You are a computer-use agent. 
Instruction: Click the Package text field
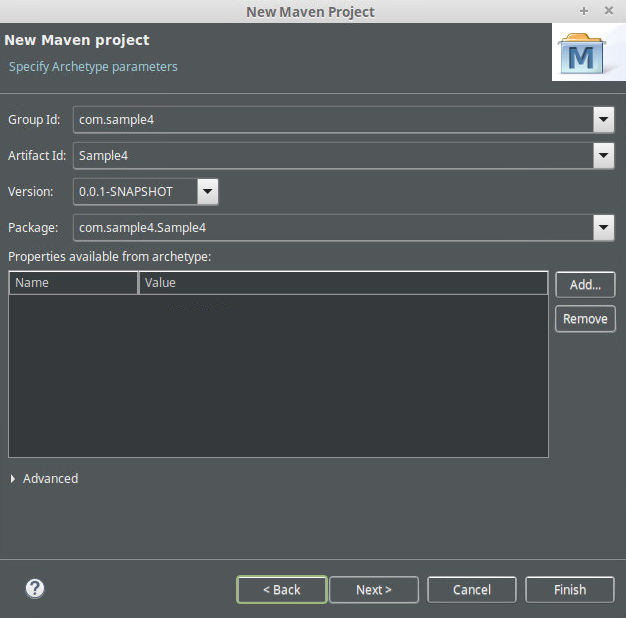pos(333,227)
